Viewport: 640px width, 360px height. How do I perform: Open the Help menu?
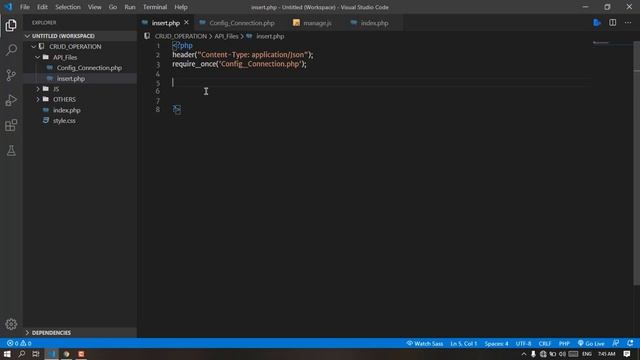click(181, 7)
